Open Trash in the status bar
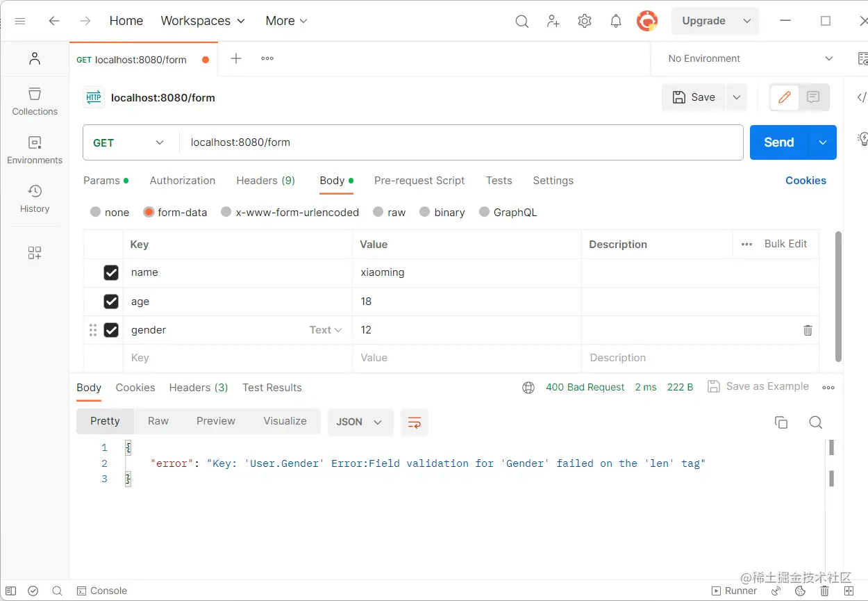The height and width of the screenshot is (601, 868). [824, 591]
